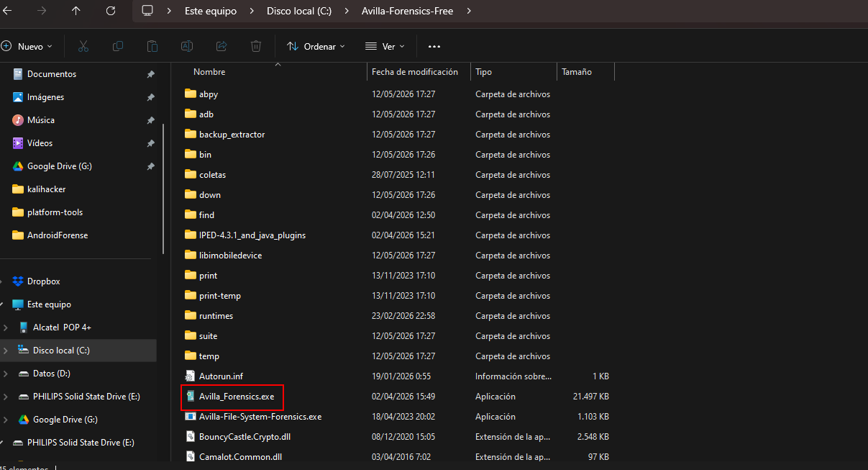Click the cut scissors icon
This screenshot has height=470, width=868.
(x=83, y=46)
